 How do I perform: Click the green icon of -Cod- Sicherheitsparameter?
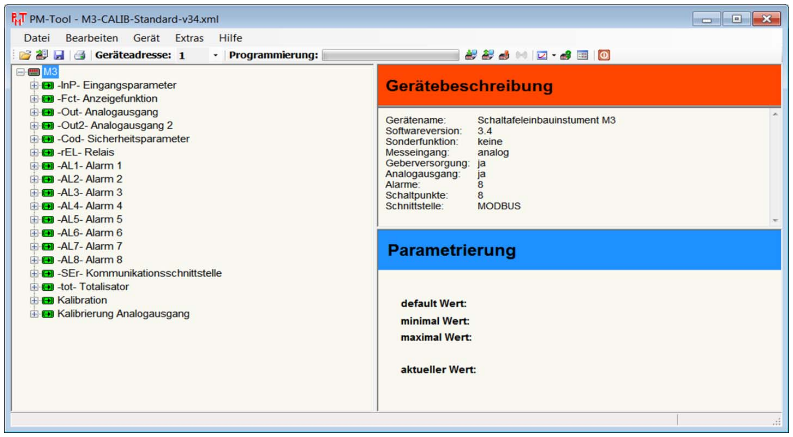(x=48, y=139)
